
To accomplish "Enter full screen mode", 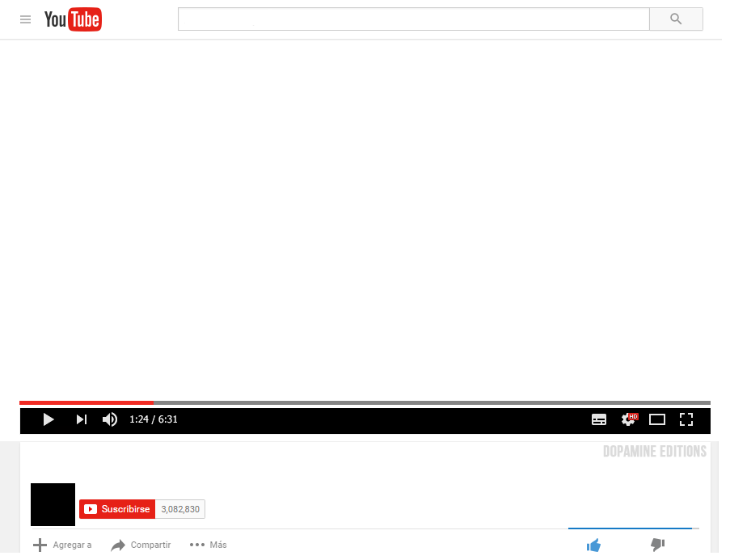I will click(686, 419).
